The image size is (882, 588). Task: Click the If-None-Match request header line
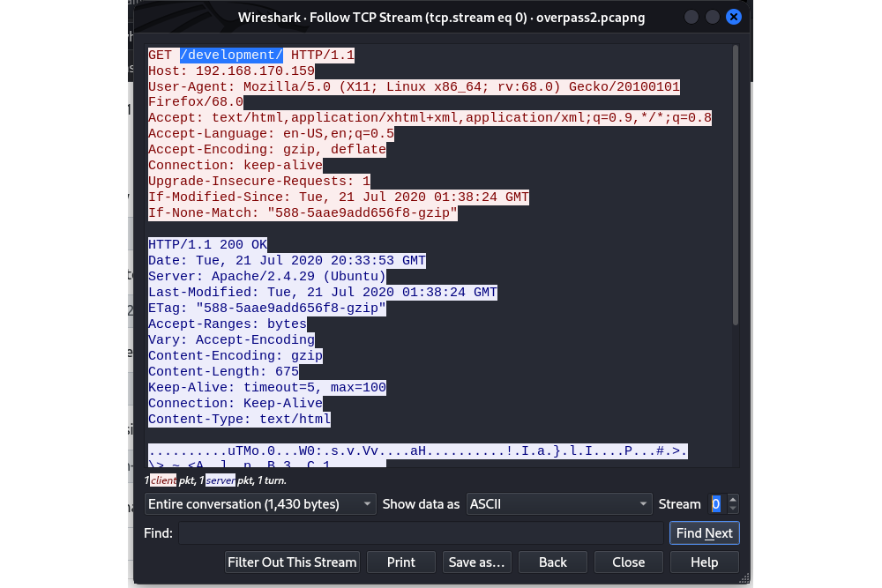coord(303,212)
